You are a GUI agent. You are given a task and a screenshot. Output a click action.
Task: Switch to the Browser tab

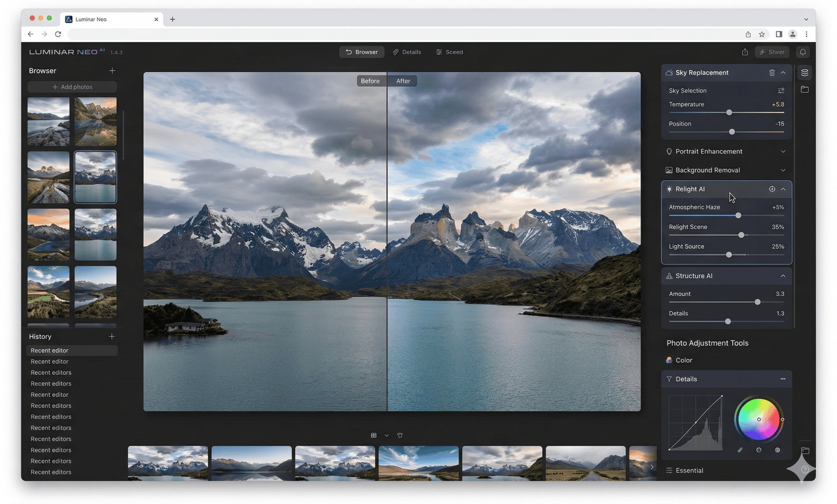point(361,52)
